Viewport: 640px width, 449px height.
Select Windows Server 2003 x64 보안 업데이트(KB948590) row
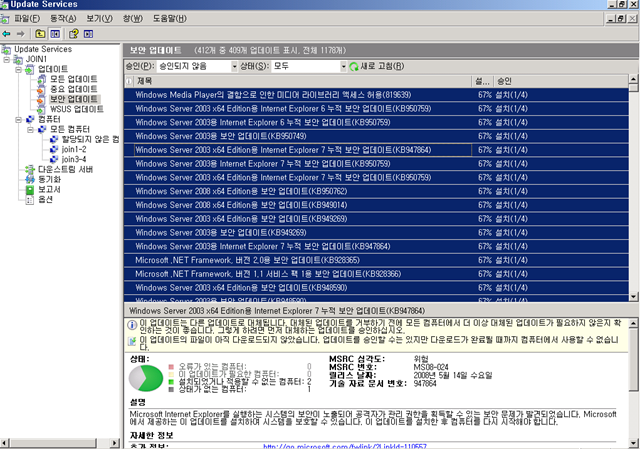(376, 288)
